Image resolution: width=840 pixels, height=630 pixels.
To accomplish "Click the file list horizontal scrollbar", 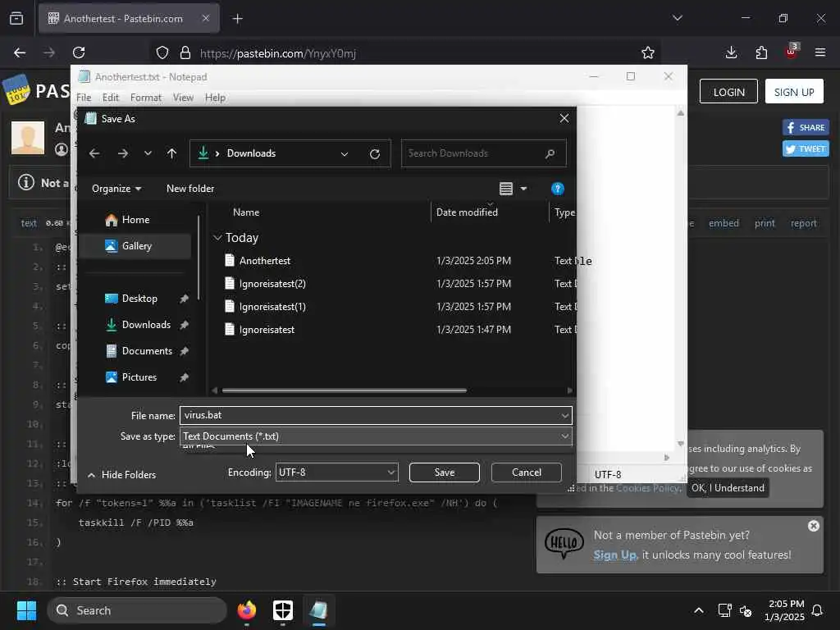I will click(x=344, y=390).
